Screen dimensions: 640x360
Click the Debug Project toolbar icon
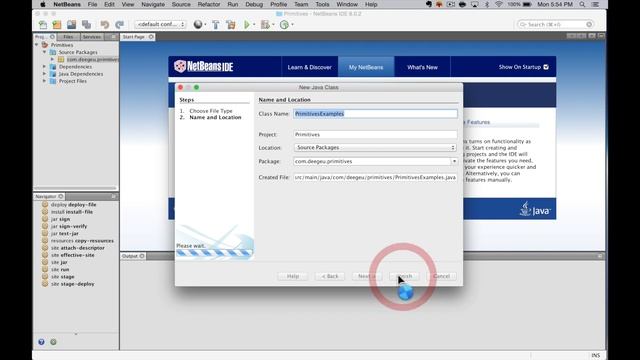[265, 24]
